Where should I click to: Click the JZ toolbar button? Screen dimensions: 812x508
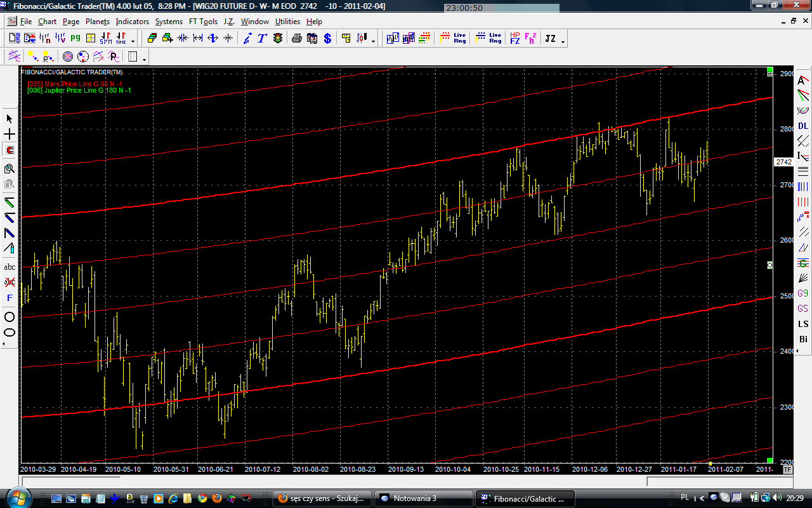[x=550, y=39]
